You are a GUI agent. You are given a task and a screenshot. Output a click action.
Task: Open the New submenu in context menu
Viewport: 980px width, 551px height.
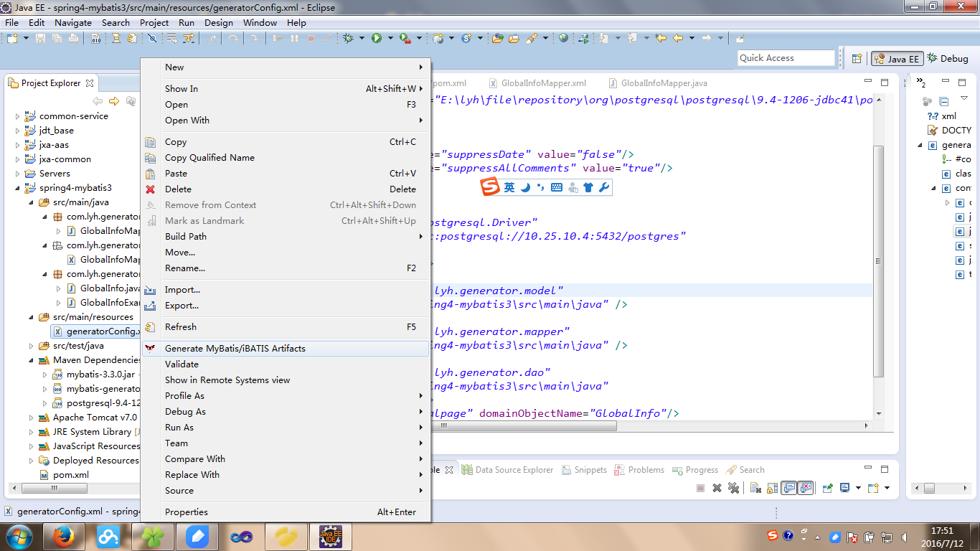coord(285,67)
